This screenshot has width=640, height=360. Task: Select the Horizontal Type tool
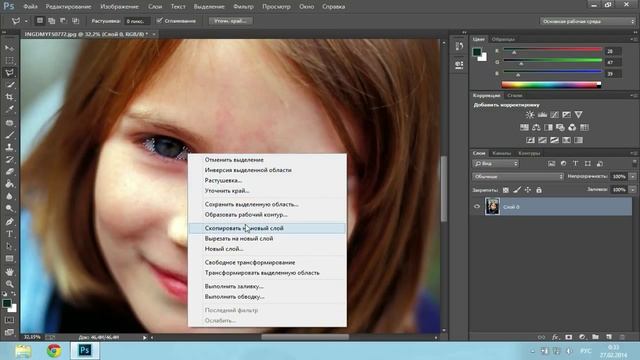point(9,234)
